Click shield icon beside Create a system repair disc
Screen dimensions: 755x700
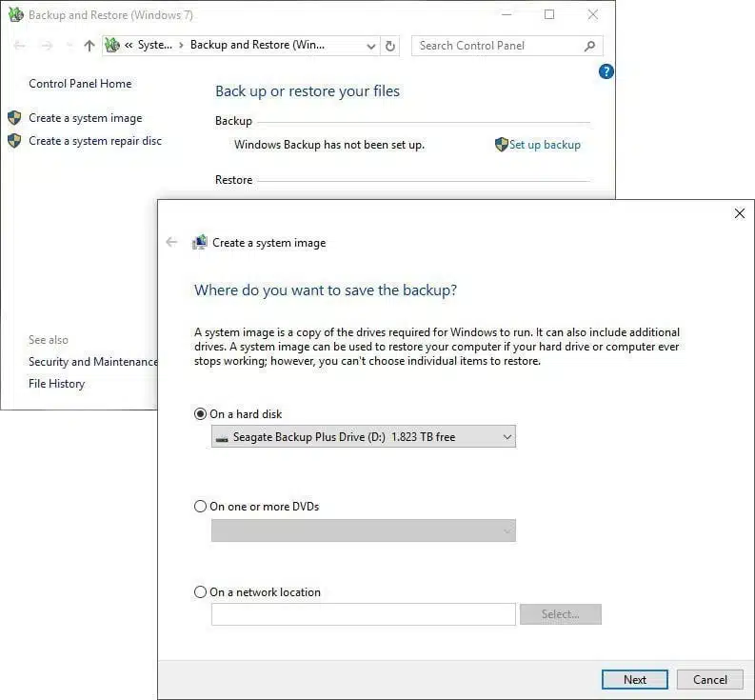click(x=14, y=141)
